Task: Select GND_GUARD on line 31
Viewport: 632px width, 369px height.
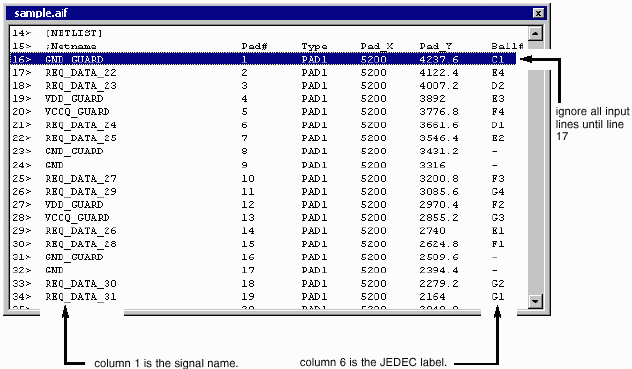Action: (x=74, y=257)
